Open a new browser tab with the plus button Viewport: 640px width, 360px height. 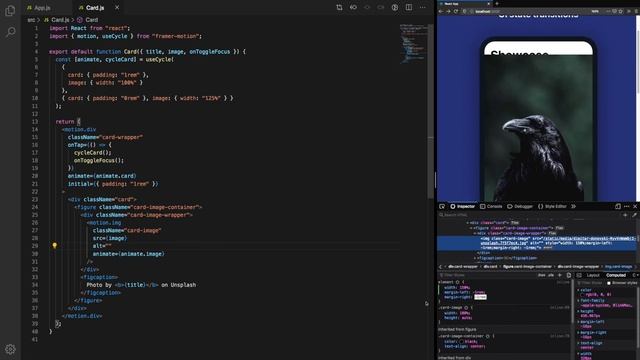pyautogui.click(x=497, y=4)
